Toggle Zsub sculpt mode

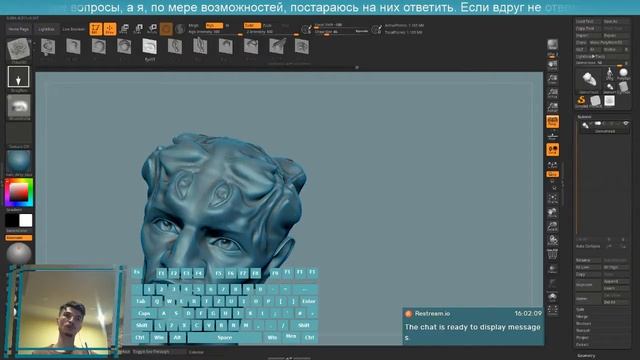[267, 25]
